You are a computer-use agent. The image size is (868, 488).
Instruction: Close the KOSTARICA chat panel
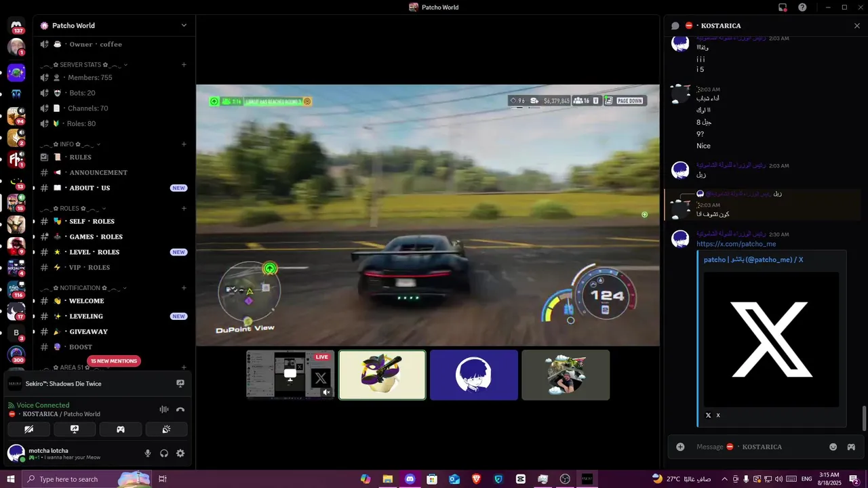(x=857, y=26)
